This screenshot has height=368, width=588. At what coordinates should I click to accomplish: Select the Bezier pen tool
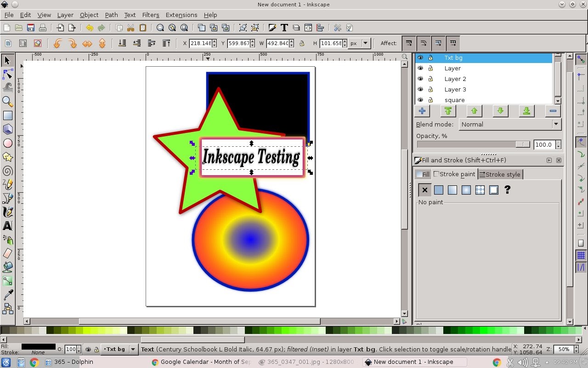pyautogui.click(x=8, y=199)
